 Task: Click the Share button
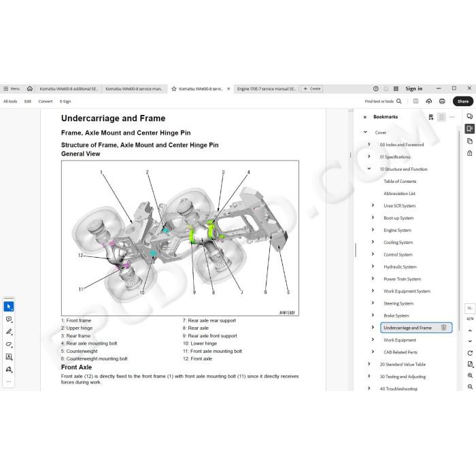(462, 101)
